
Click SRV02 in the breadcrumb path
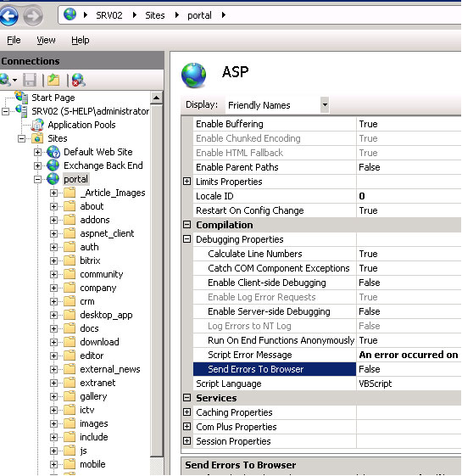pyautogui.click(x=109, y=15)
